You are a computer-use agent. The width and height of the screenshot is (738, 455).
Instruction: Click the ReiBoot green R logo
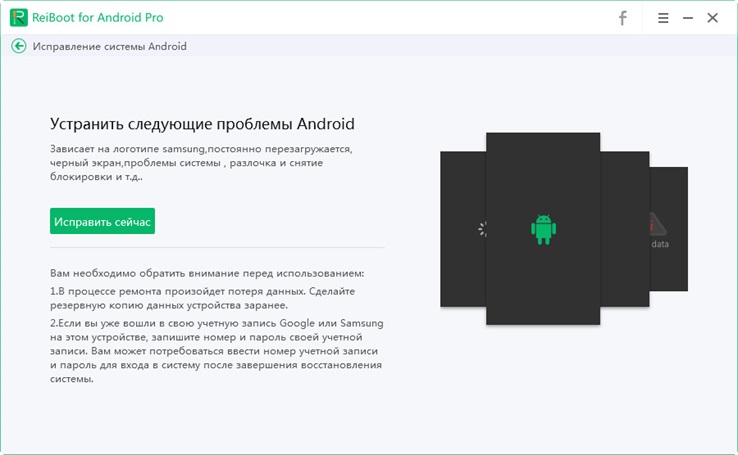coord(19,17)
